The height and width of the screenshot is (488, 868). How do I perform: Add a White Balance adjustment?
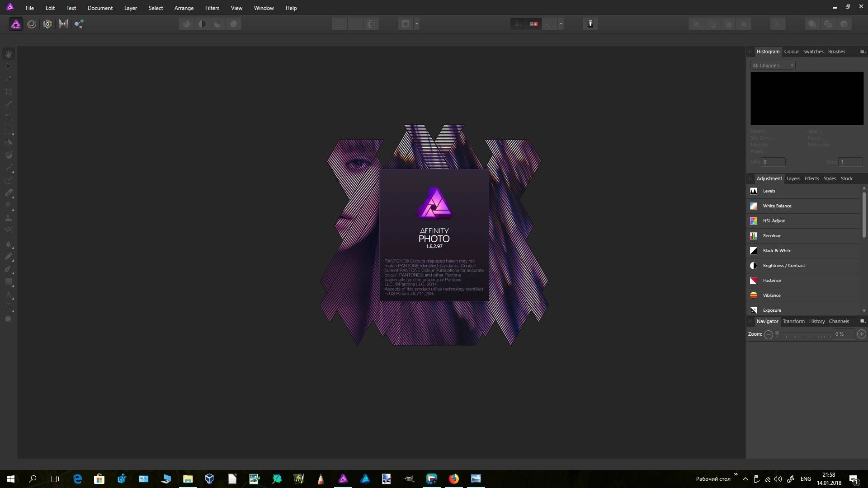(803, 206)
